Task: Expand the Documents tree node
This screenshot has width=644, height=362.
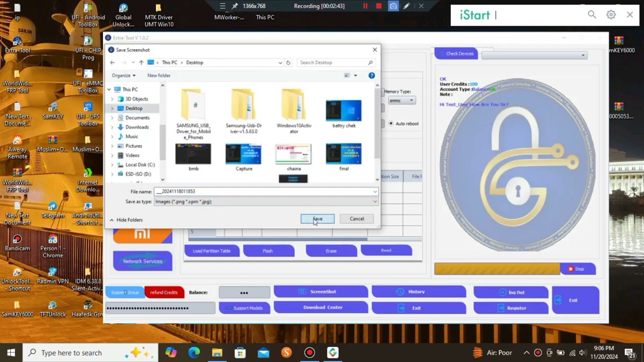Action: tap(112, 118)
